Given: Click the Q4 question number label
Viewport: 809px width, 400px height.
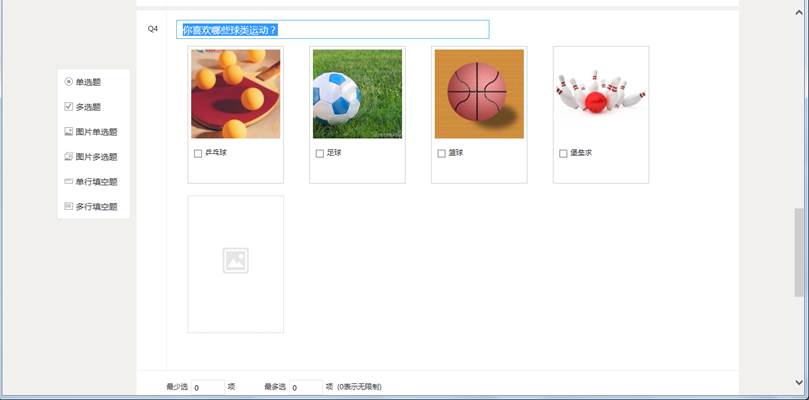Looking at the screenshot, I should [153, 29].
